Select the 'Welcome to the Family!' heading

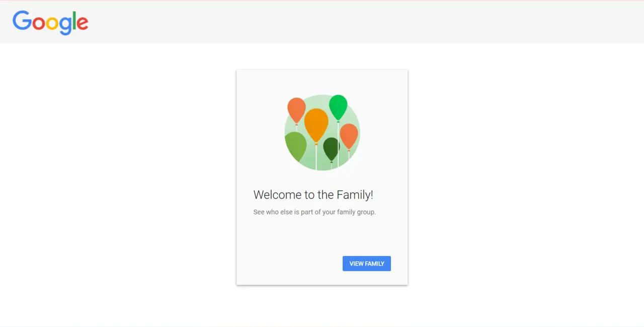click(x=313, y=195)
